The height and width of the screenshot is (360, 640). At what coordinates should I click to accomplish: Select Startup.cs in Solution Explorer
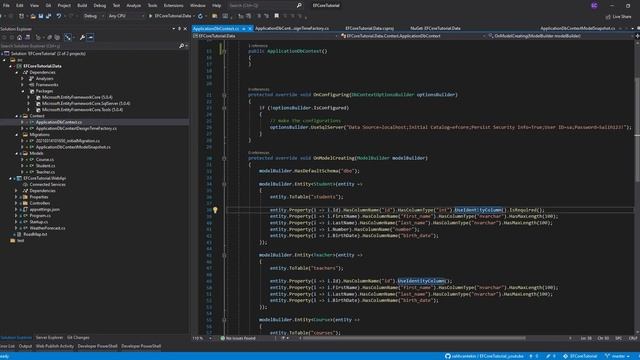[38, 222]
